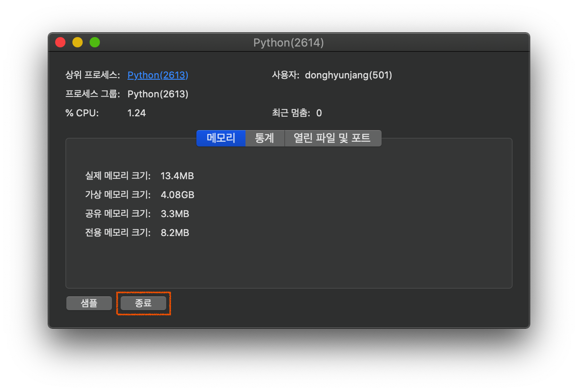Click the 종료 button to quit process
The height and width of the screenshot is (392, 578).
(x=143, y=303)
